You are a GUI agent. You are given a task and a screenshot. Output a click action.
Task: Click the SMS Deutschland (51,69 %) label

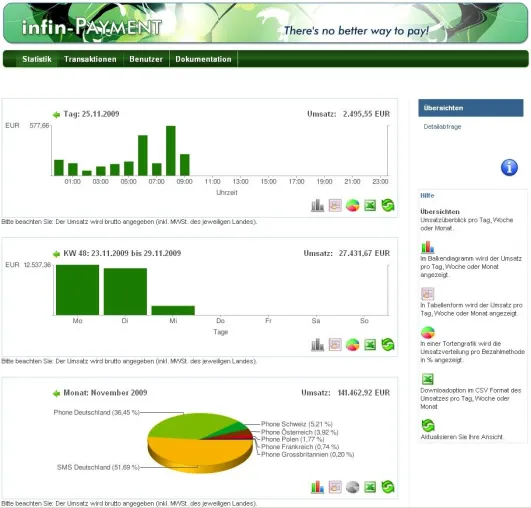click(98, 467)
